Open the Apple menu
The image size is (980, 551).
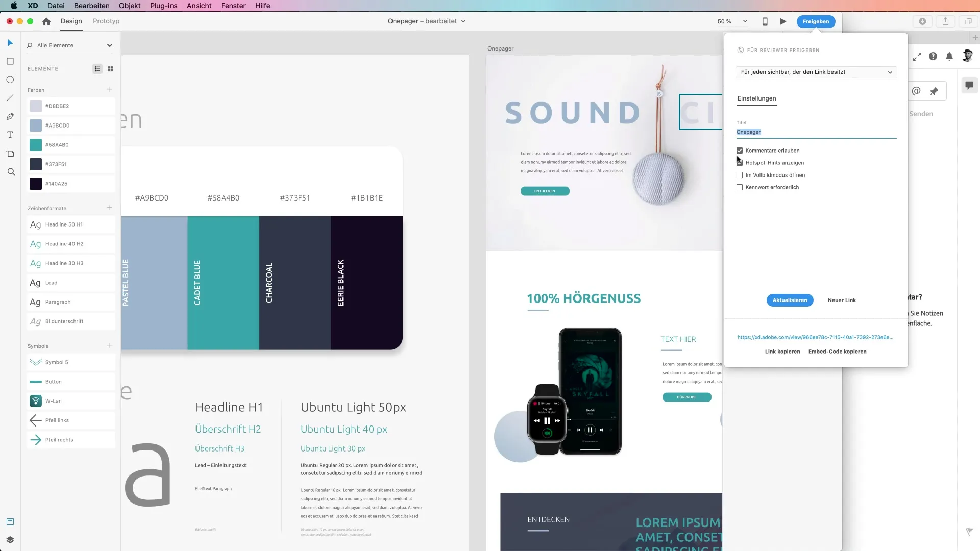(14, 6)
